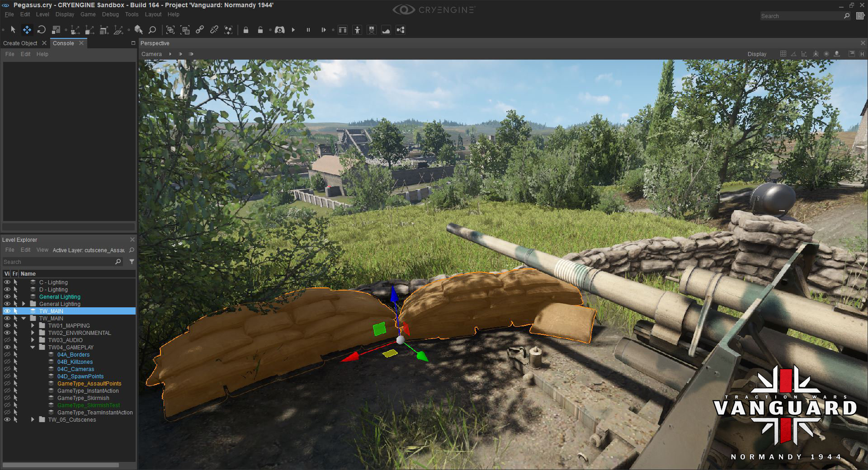The height and width of the screenshot is (470, 868).
Task: Click magnifier beside Active Layer label
Action: coord(132,250)
